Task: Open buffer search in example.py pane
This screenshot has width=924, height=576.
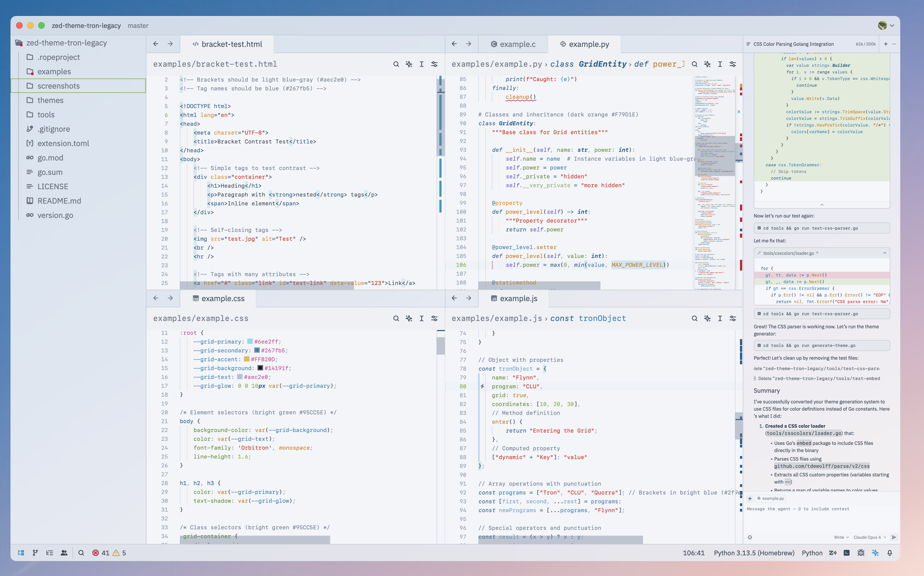Action: click(x=694, y=64)
